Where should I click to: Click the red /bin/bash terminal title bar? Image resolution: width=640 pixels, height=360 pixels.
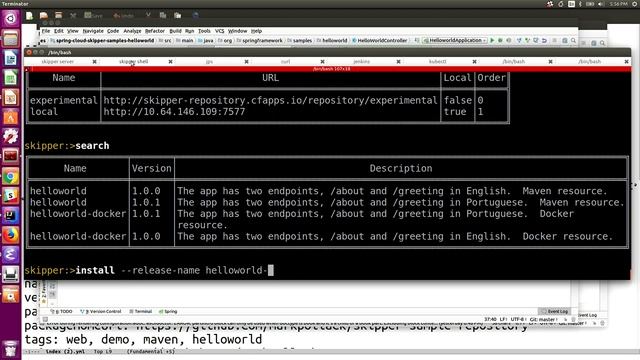click(x=327, y=69)
